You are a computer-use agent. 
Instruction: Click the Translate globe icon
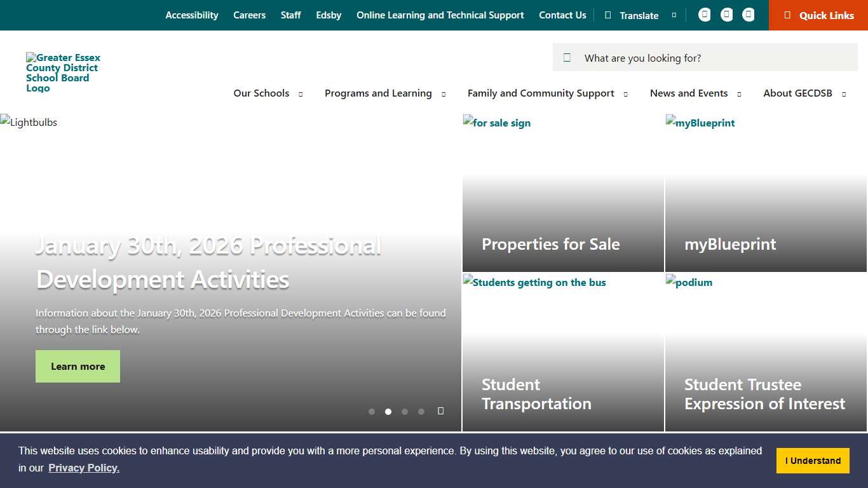click(608, 15)
